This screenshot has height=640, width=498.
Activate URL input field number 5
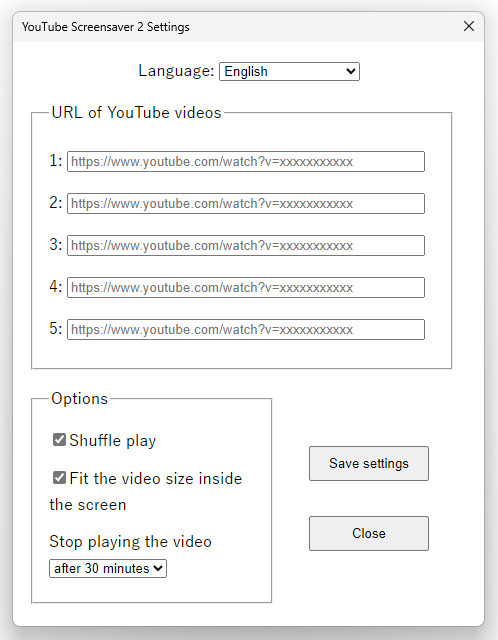(246, 330)
